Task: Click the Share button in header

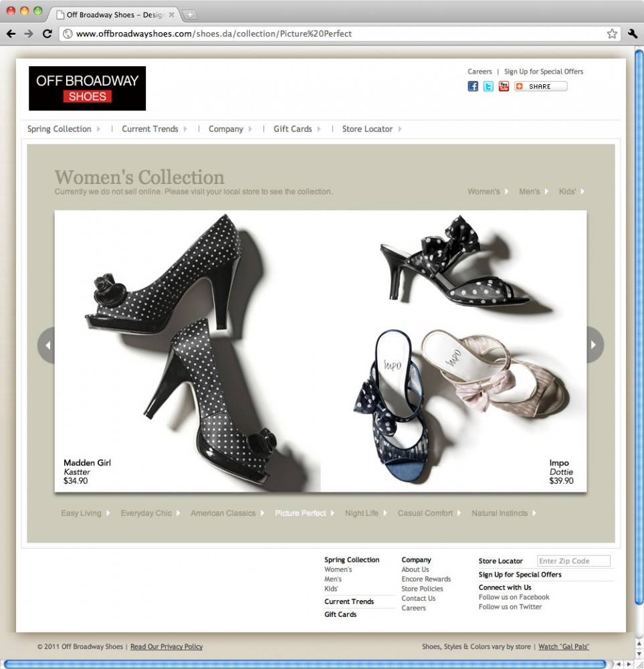Action: pos(541,86)
